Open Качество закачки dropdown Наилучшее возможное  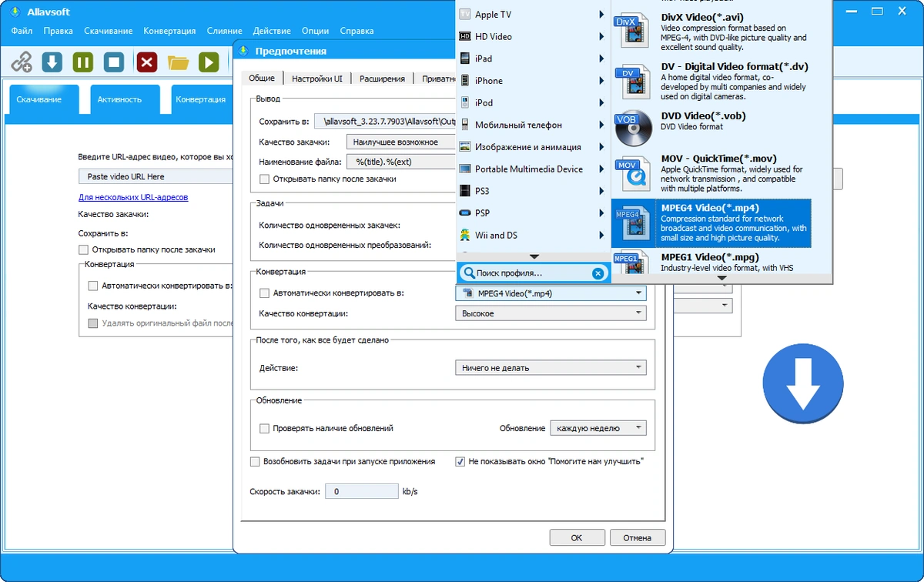click(x=400, y=142)
